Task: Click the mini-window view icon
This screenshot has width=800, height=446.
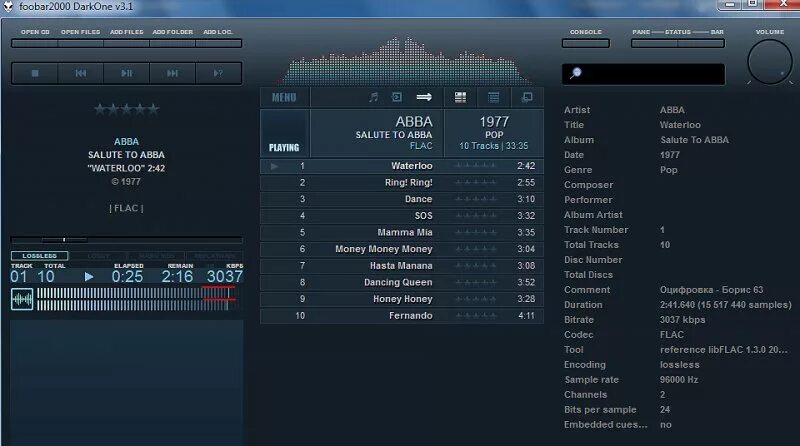Action: point(527,97)
